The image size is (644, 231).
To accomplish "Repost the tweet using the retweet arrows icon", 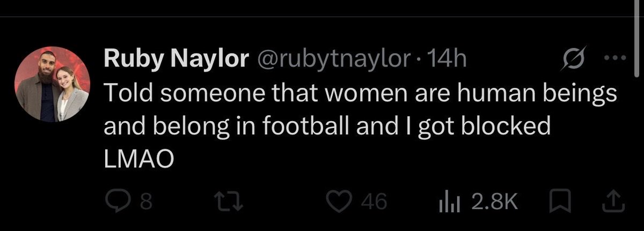I will [225, 202].
